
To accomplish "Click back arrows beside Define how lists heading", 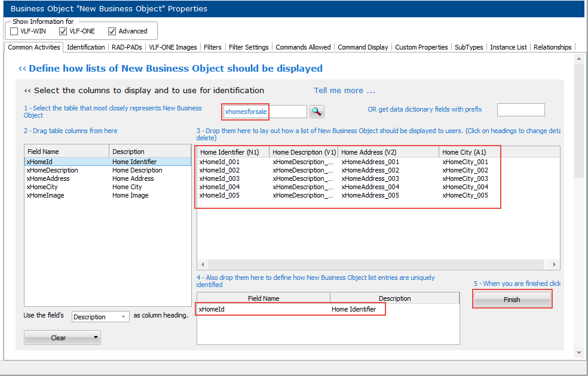I will tap(22, 69).
